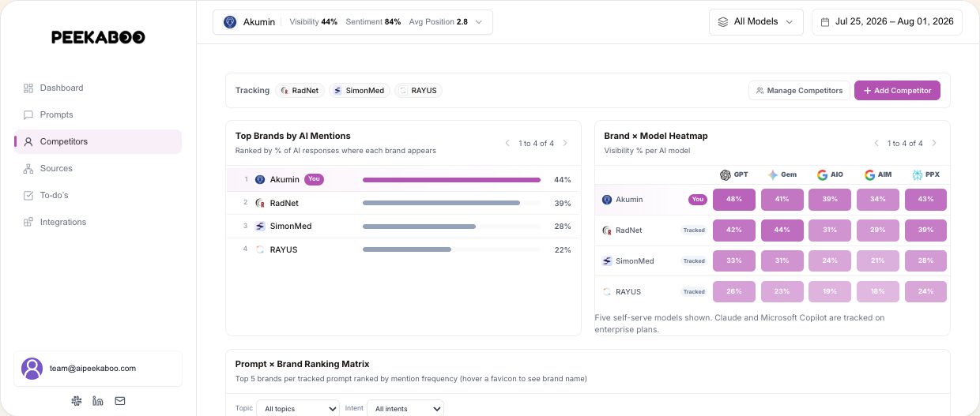Click the AIO Google column header
This screenshot has width=980, height=416.
coord(830,174)
